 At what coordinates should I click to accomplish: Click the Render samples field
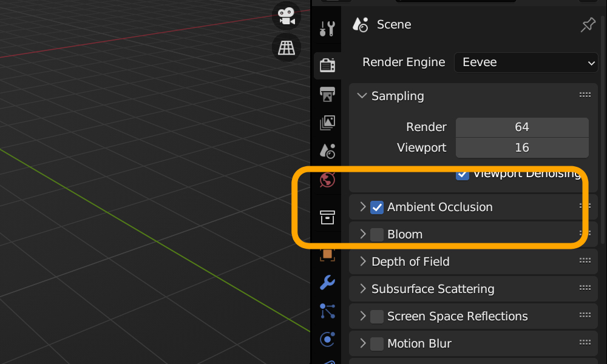(x=522, y=127)
